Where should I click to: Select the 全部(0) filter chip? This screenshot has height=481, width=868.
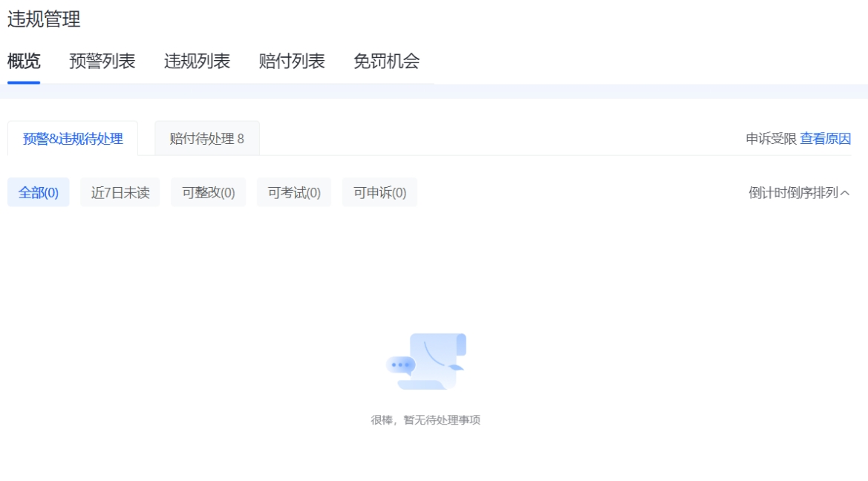(x=39, y=193)
